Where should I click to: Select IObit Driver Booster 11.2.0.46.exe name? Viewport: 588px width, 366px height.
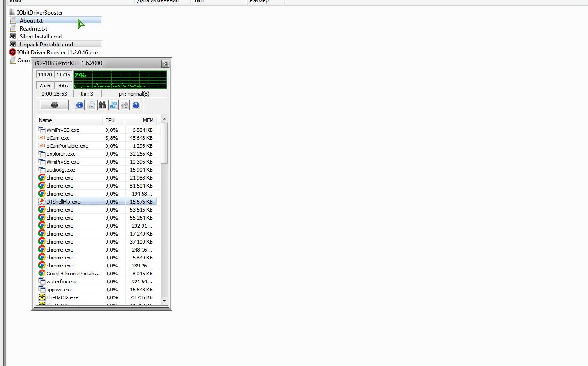pyautogui.click(x=57, y=53)
